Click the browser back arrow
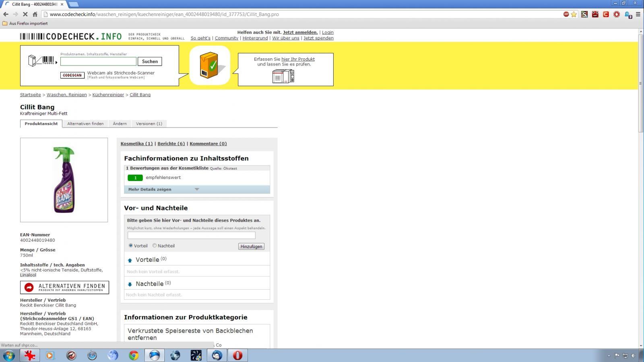Viewport: 644px width, 362px height. 6,14
